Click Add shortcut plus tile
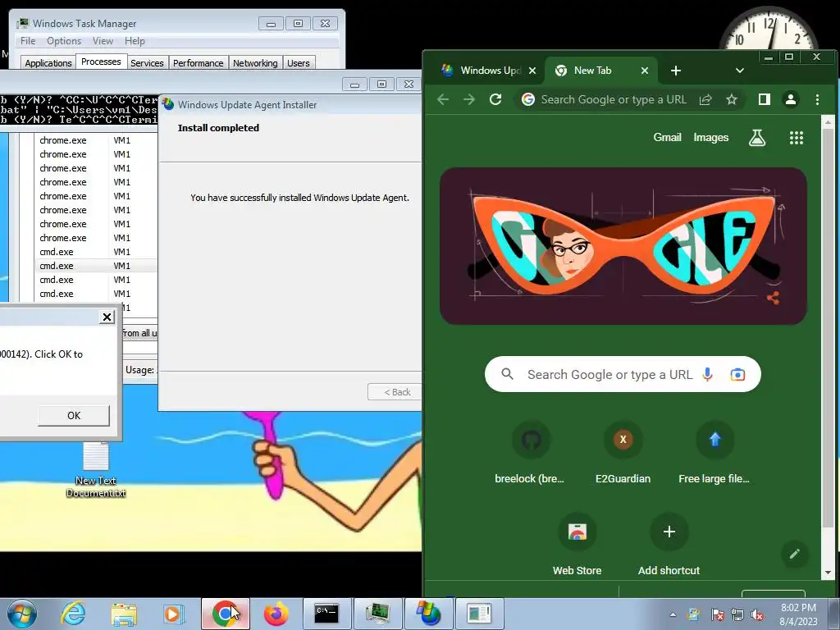This screenshot has width=840, height=630. click(x=669, y=545)
